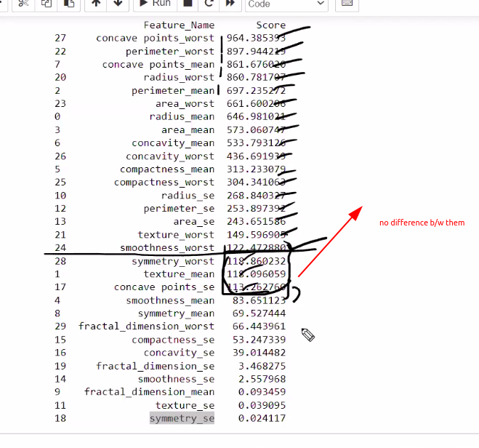Move the selected cell down
The height and width of the screenshot is (448, 479).
[118, 4]
